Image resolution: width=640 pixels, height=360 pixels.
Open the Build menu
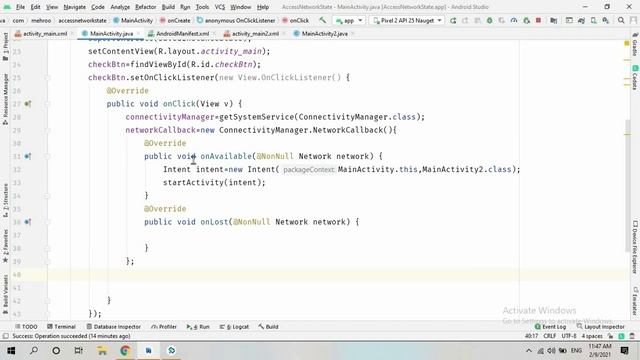point(168,7)
